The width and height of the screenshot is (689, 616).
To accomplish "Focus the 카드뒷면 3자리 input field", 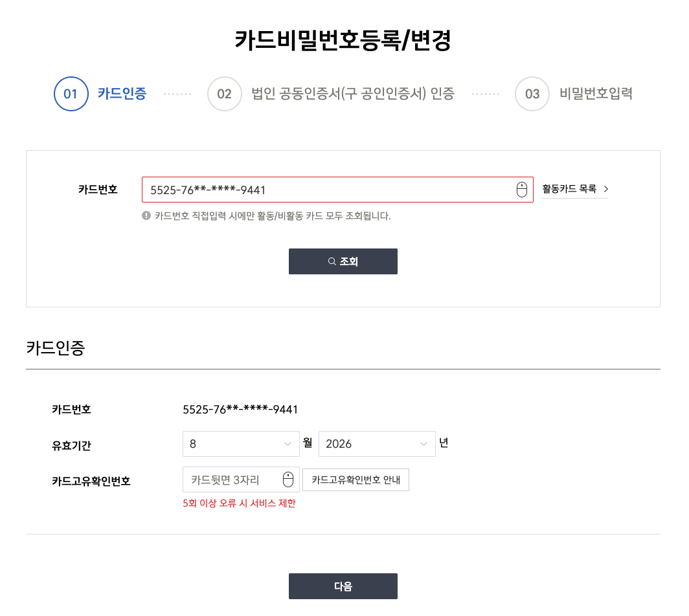I will [241, 479].
